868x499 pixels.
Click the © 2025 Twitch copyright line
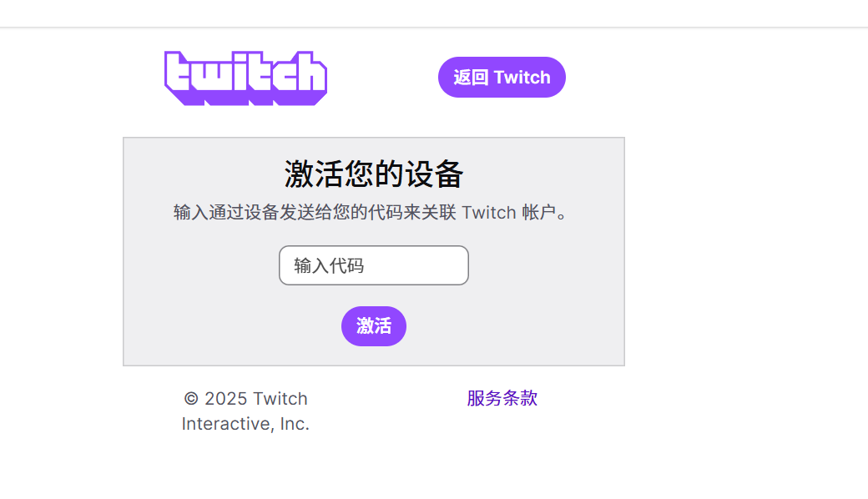point(245,398)
